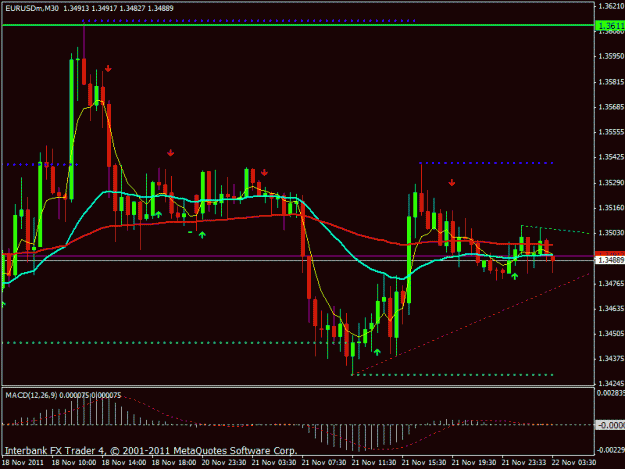Click the 1.35815 price scale value

point(611,82)
